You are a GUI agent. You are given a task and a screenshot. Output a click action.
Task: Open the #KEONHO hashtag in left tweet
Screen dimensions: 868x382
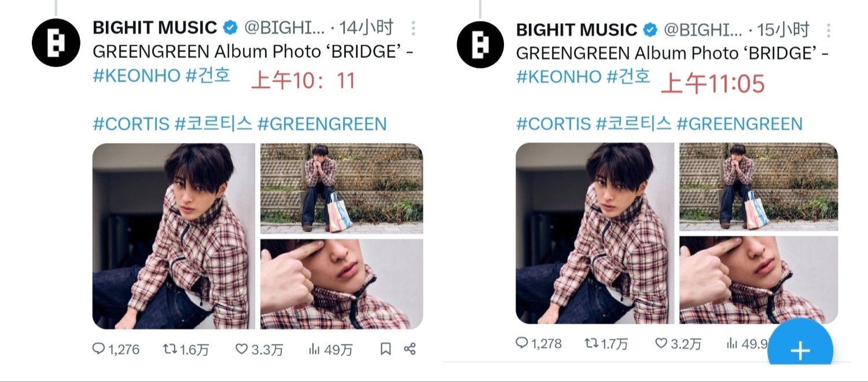pyautogui.click(x=137, y=76)
